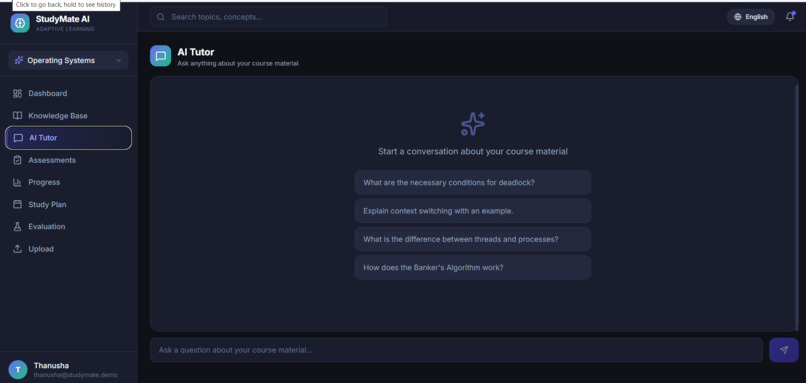
Task: Click the magnifier icon in search bar
Action: coord(161,17)
